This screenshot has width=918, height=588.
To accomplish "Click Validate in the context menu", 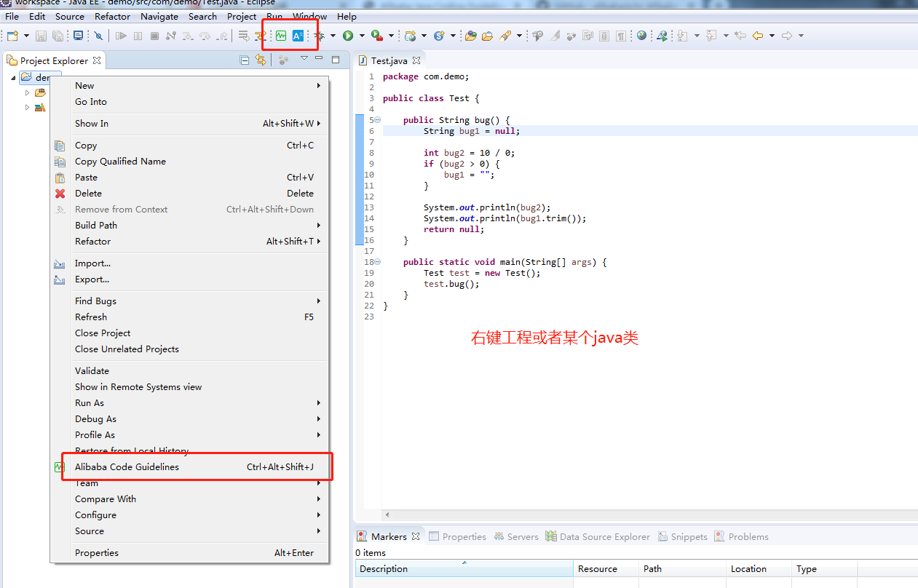I will pos(91,370).
